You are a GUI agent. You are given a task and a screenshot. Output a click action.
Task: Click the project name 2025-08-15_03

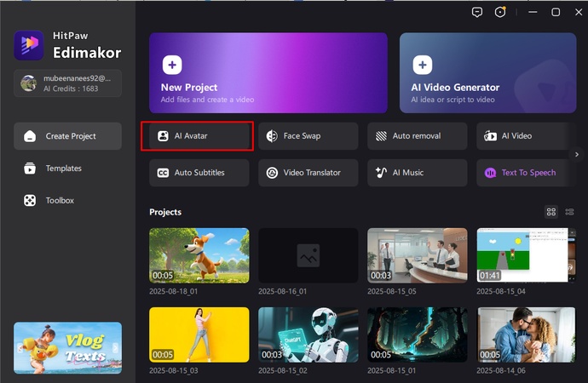[x=174, y=370]
